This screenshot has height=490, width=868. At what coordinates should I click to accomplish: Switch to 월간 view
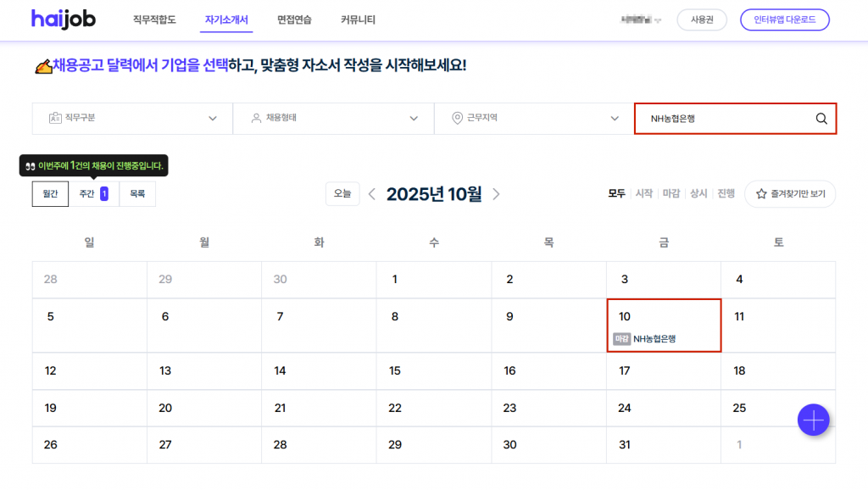pos(50,194)
